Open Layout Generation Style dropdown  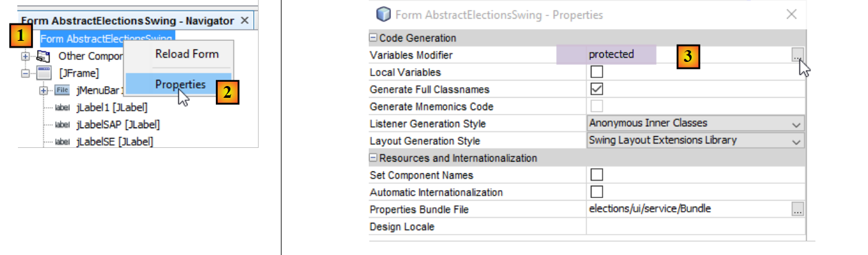[x=796, y=141]
